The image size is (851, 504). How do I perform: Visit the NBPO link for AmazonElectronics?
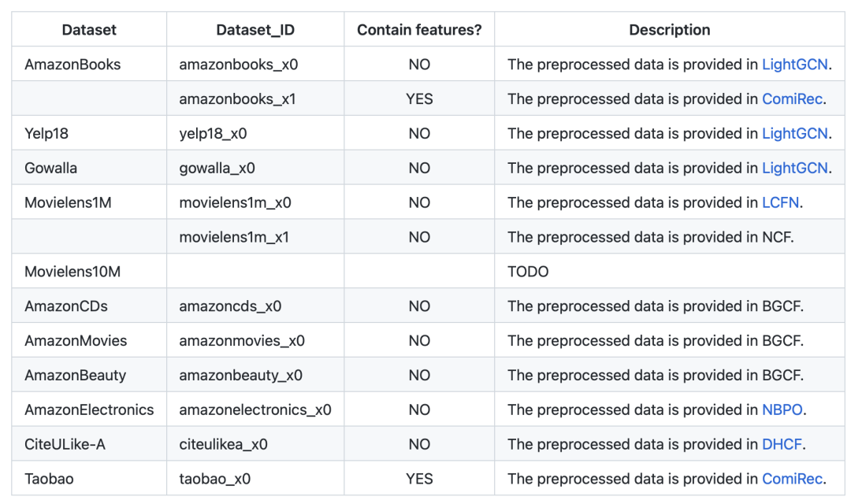pyautogui.click(x=782, y=410)
